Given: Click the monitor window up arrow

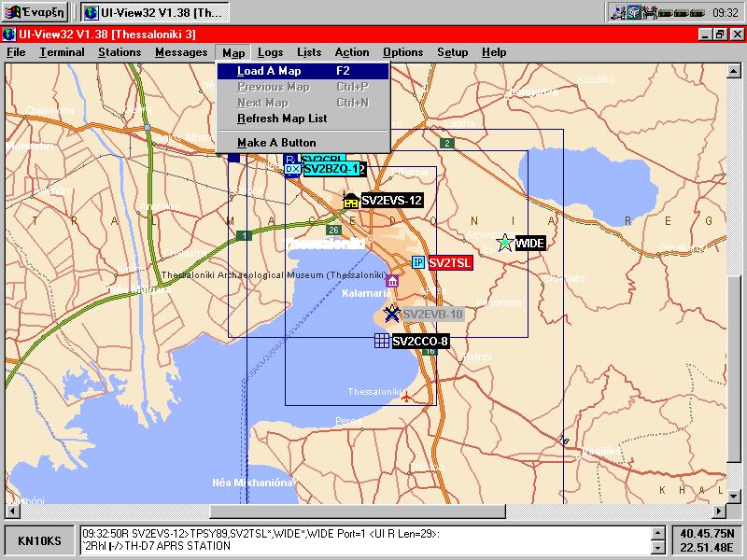Looking at the screenshot, I should (x=658, y=533).
